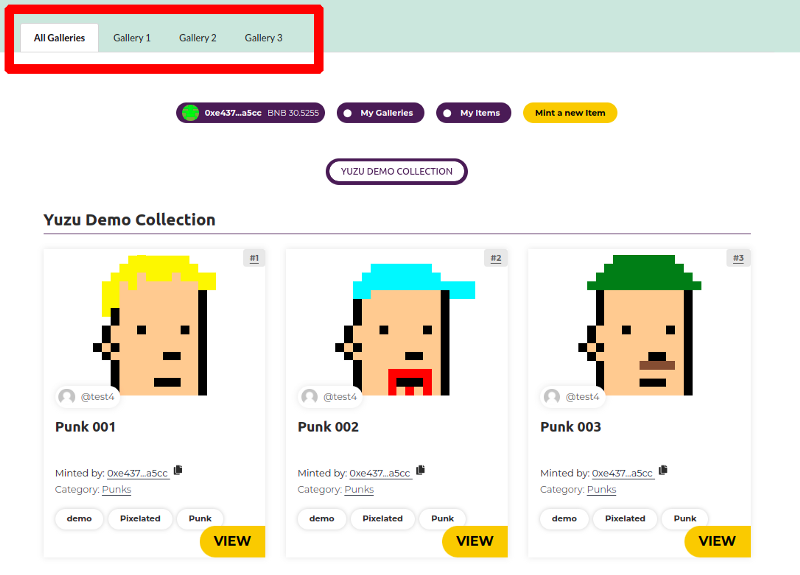
Task: Click the demo tag on Punk 002
Action: point(322,518)
